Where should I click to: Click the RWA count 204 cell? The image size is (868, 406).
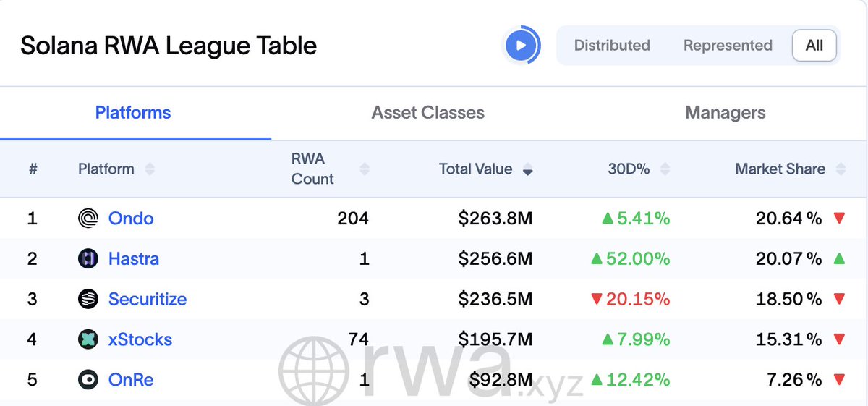pyautogui.click(x=353, y=219)
